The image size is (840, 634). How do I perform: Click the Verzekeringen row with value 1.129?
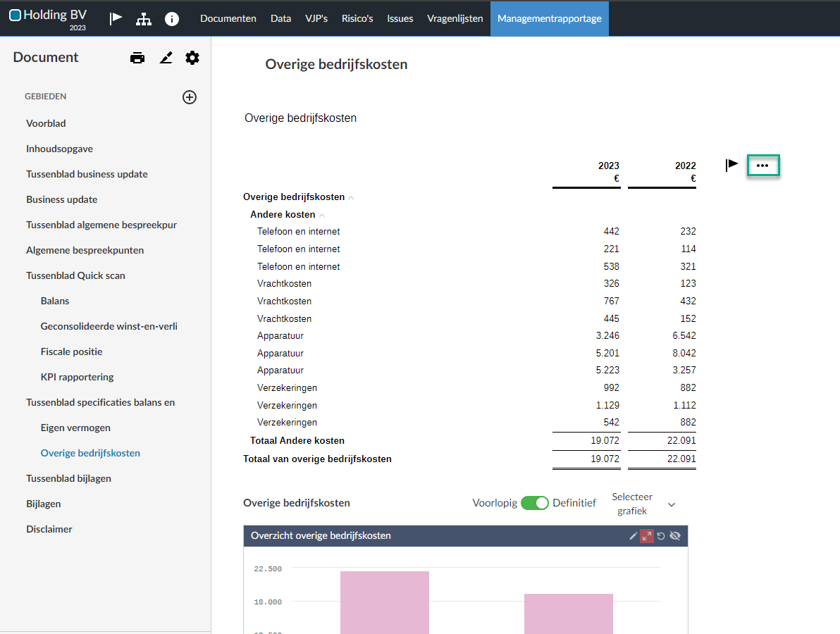(x=470, y=405)
